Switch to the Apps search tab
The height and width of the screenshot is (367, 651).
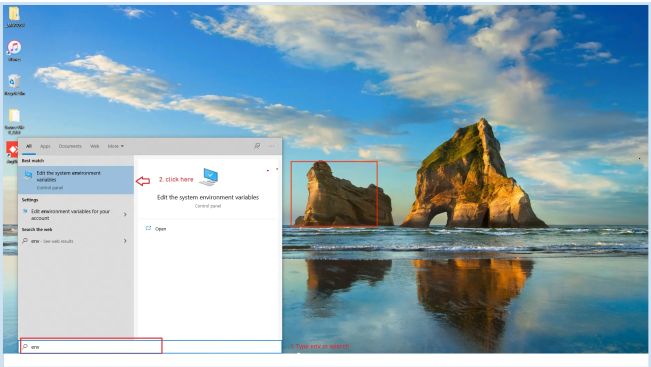[45, 146]
